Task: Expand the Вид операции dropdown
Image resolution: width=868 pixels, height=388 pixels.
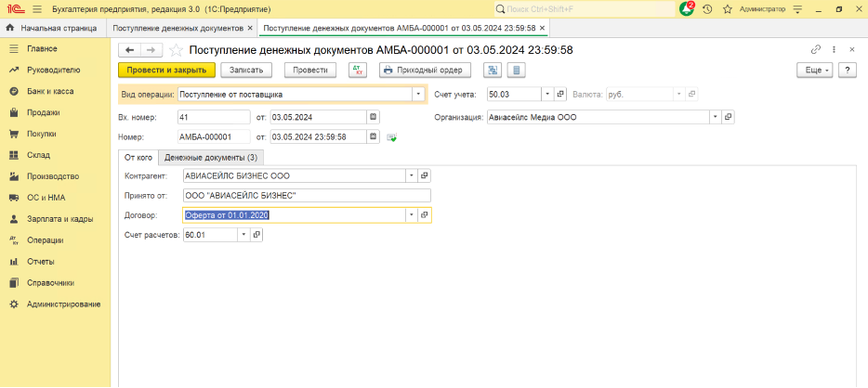Action: coord(418,95)
